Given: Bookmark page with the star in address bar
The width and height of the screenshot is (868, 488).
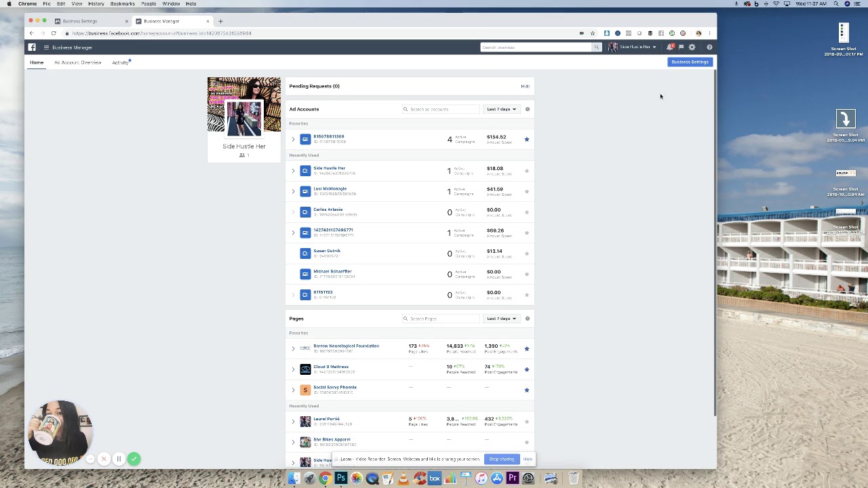Looking at the screenshot, I should tap(593, 33).
